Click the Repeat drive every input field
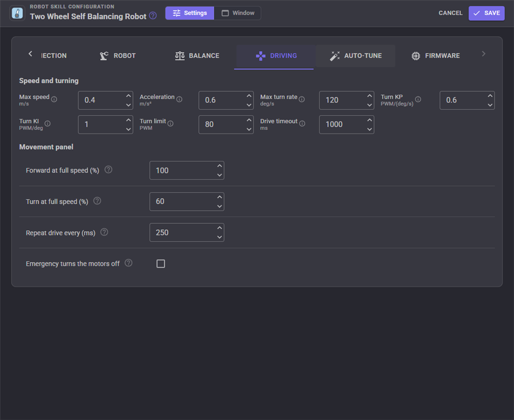Image resolution: width=514 pixels, height=420 pixels. (187, 233)
